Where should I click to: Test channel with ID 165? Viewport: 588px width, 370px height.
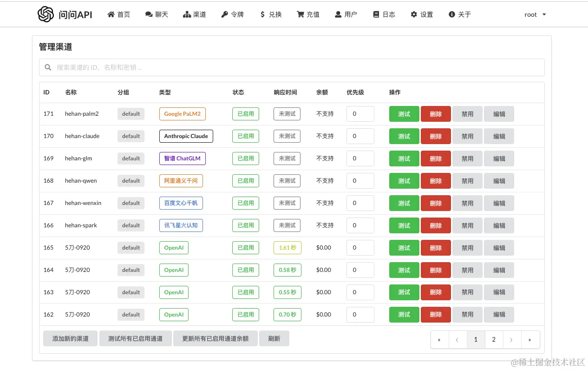pos(404,248)
